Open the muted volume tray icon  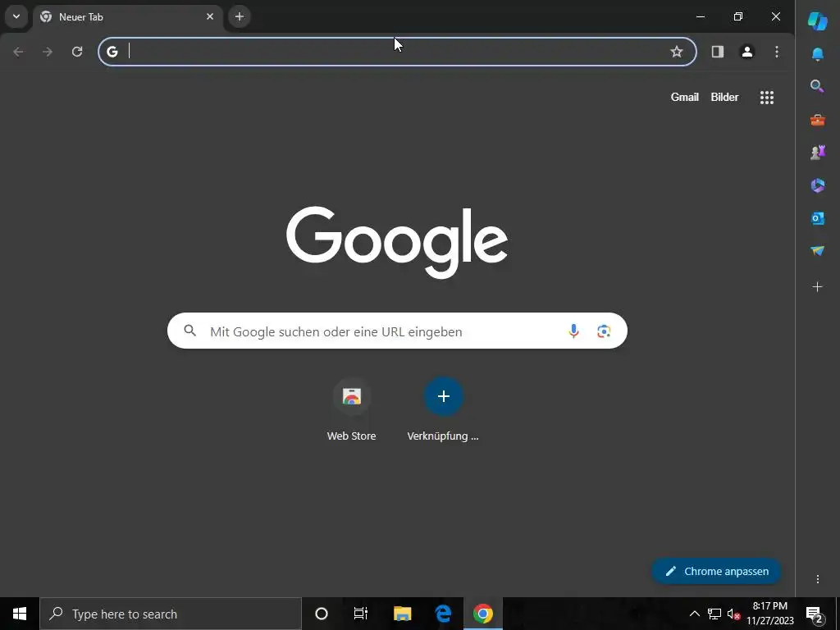point(733,614)
